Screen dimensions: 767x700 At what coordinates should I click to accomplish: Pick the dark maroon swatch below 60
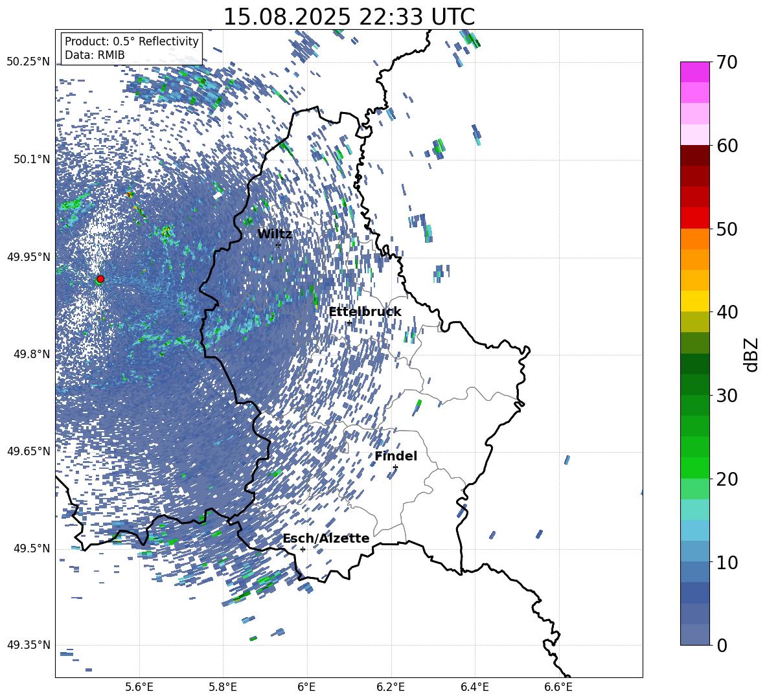click(x=695, y=156)
